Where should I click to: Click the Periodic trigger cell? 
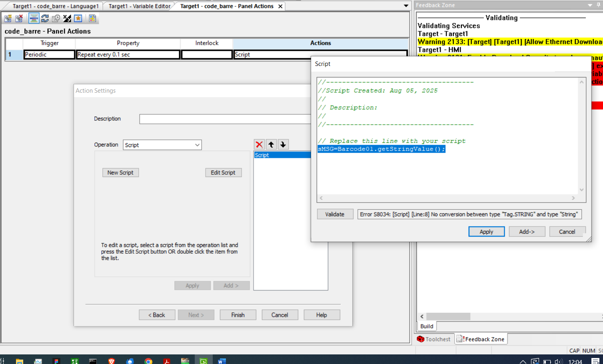point(49,55)
